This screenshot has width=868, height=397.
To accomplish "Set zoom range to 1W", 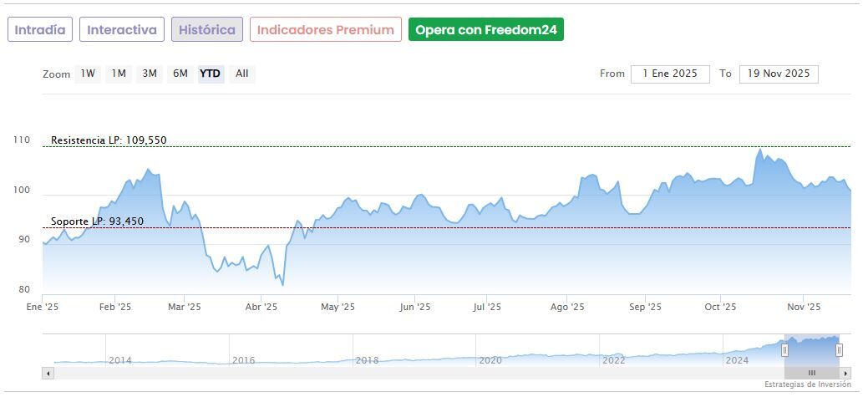I will tap(87, 74).
